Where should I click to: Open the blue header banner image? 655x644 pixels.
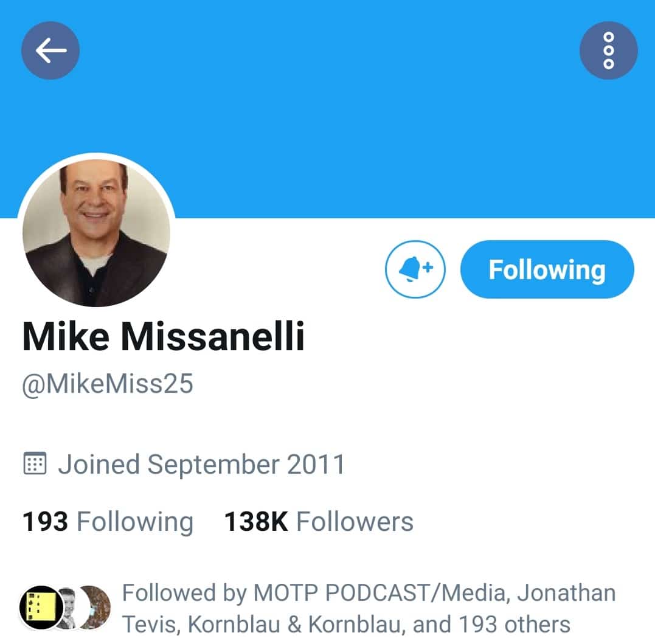coord(327,109)
